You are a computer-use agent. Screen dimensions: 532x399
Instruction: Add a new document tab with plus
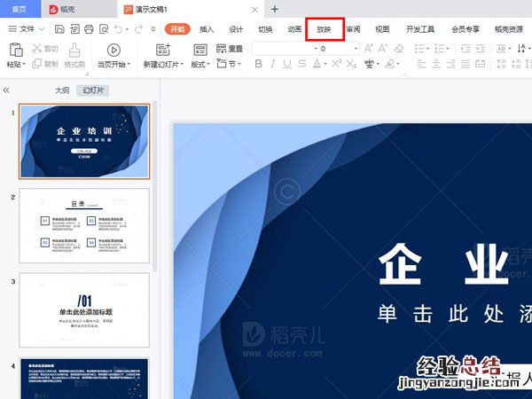(x=275, y=9)
